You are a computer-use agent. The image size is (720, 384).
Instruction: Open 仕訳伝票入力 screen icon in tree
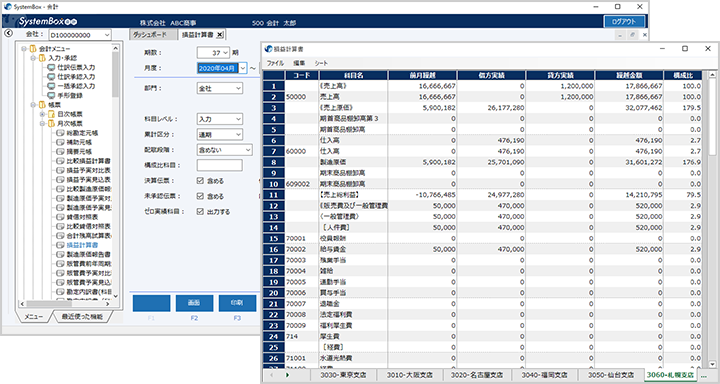tap(51, 68)
